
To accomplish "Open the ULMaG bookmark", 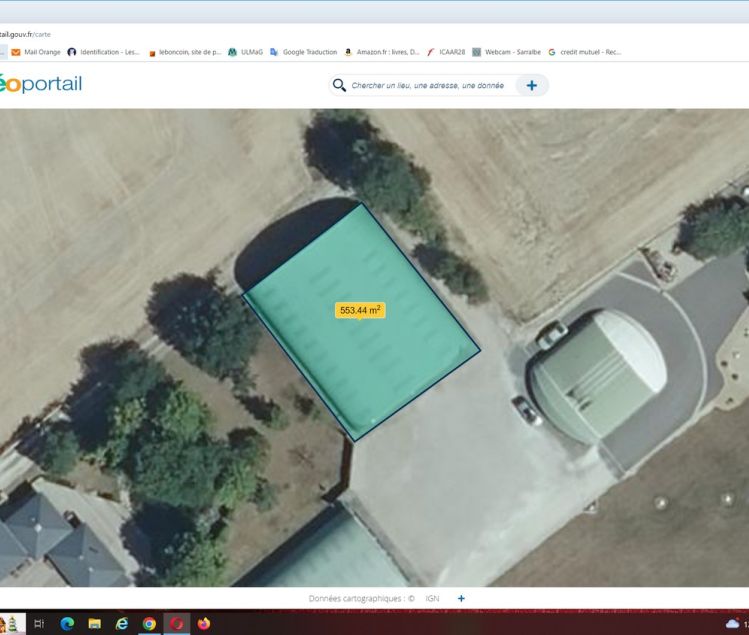I will (246, 52).
